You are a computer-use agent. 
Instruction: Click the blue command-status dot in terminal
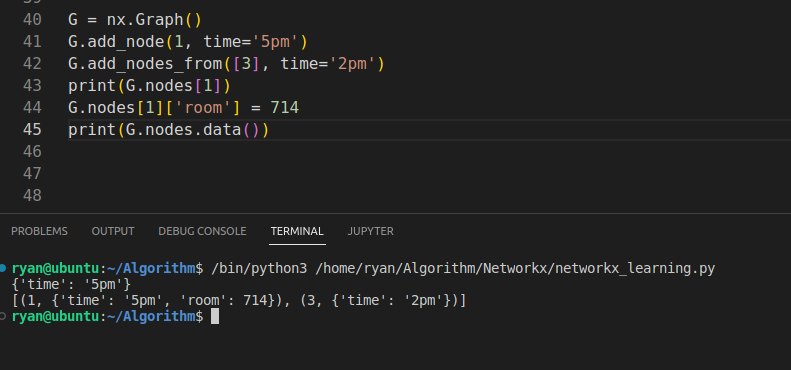(x=3, y=268)
